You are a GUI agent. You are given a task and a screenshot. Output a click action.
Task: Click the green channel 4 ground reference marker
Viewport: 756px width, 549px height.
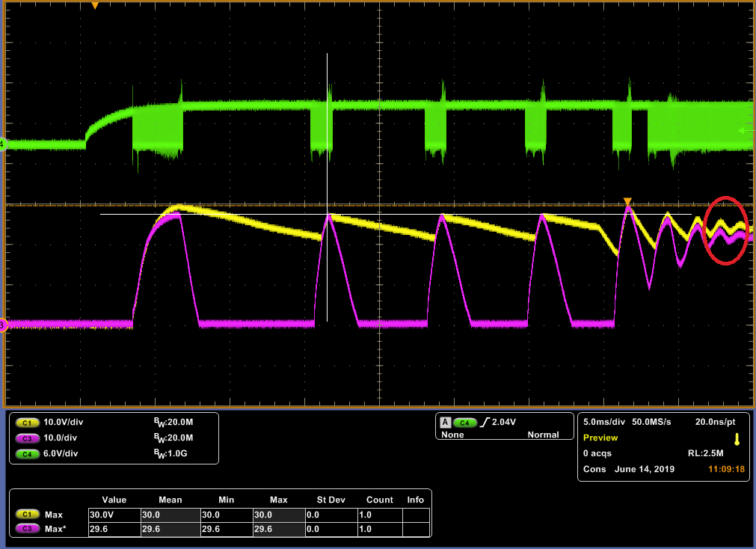(x=2, y=144)
